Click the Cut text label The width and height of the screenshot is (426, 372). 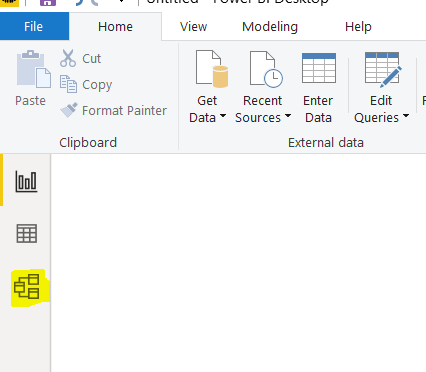coord(91,59)
